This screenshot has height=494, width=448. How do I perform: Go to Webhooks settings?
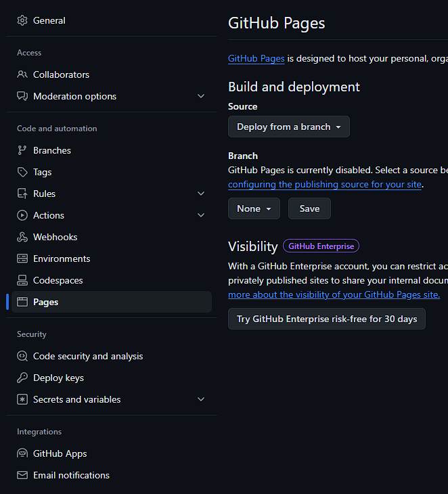112,238
